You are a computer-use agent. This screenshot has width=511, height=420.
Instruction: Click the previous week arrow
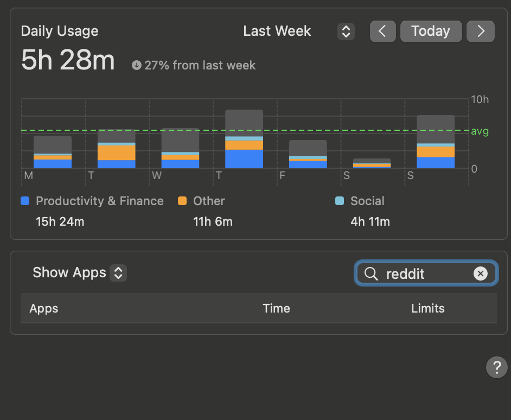click(x=383, y=31)
